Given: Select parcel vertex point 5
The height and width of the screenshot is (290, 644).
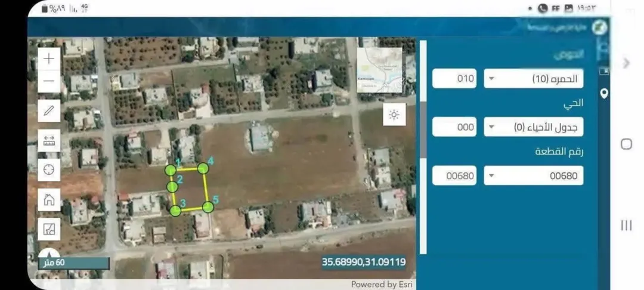Looking at the screenshot, I should point(208,207).
